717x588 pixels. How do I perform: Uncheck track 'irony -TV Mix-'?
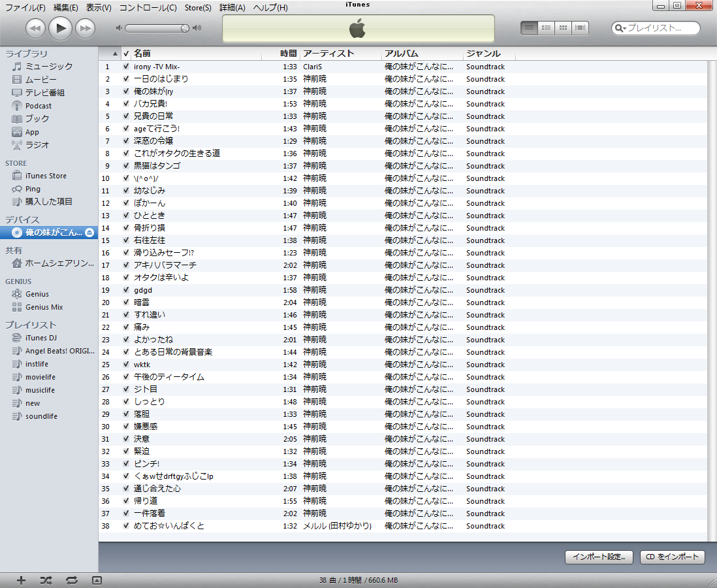(126, 67)
